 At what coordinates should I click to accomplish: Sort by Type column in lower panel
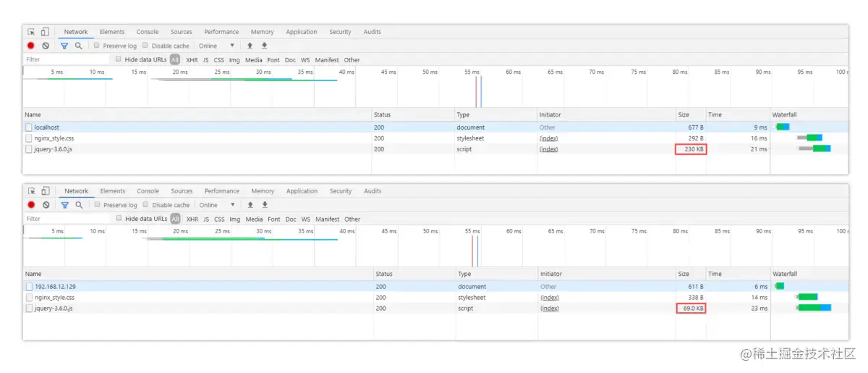click(496, 274)
